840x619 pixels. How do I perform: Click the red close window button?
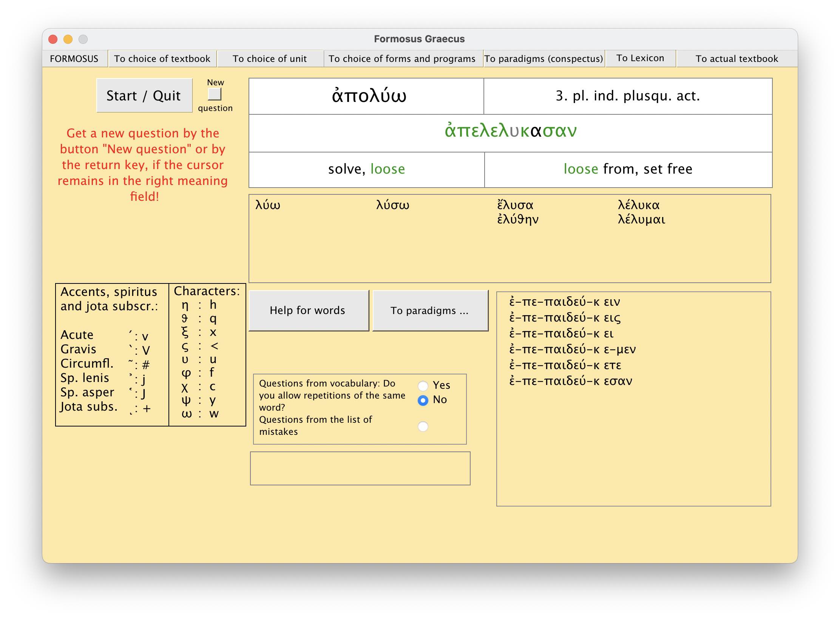(53, 39)
